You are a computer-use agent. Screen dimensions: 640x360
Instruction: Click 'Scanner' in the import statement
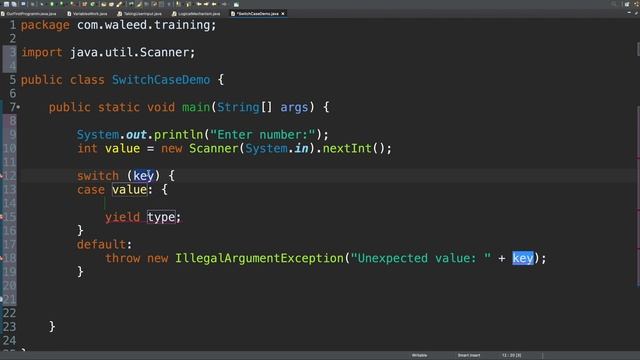(x=164, y=52)
